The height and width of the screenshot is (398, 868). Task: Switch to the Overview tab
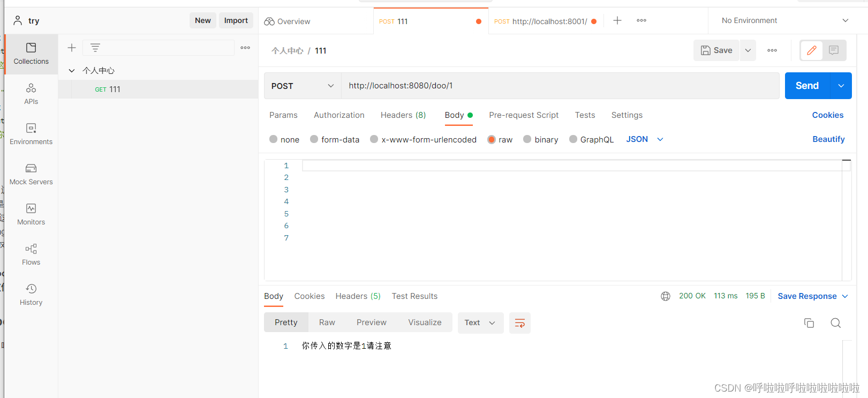tap(316, 21)
